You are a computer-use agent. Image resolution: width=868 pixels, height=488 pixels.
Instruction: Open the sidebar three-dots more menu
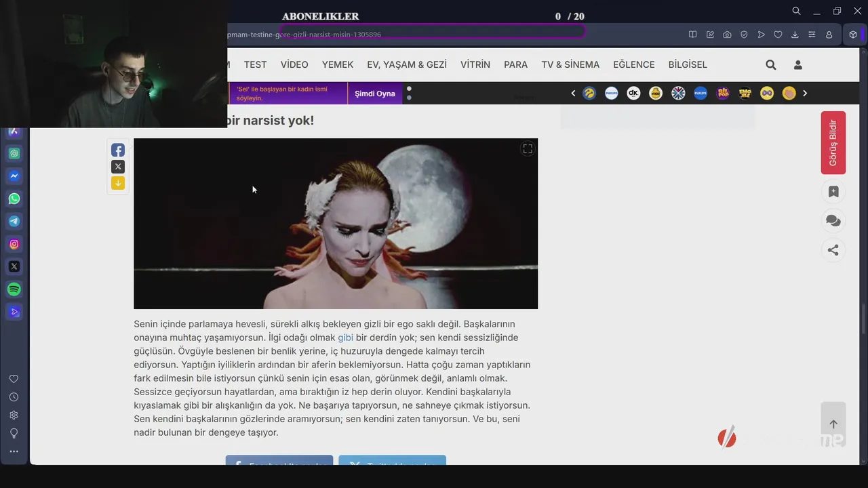(14, 451)
